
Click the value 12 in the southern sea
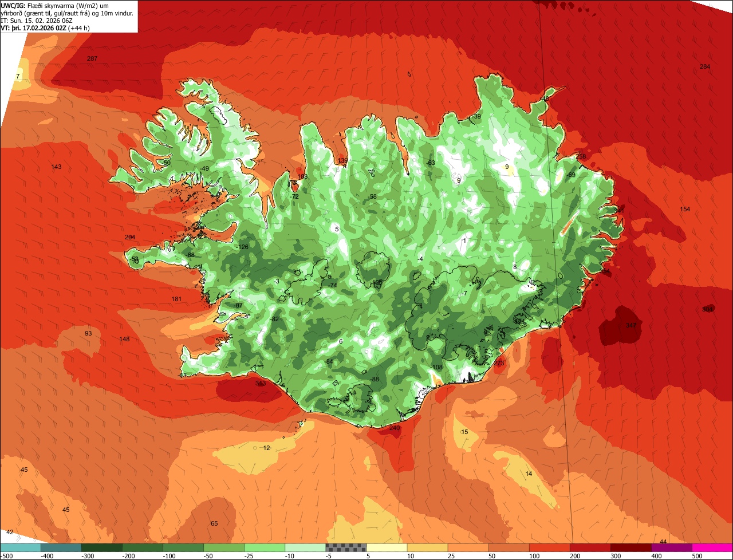coord(266,448)
